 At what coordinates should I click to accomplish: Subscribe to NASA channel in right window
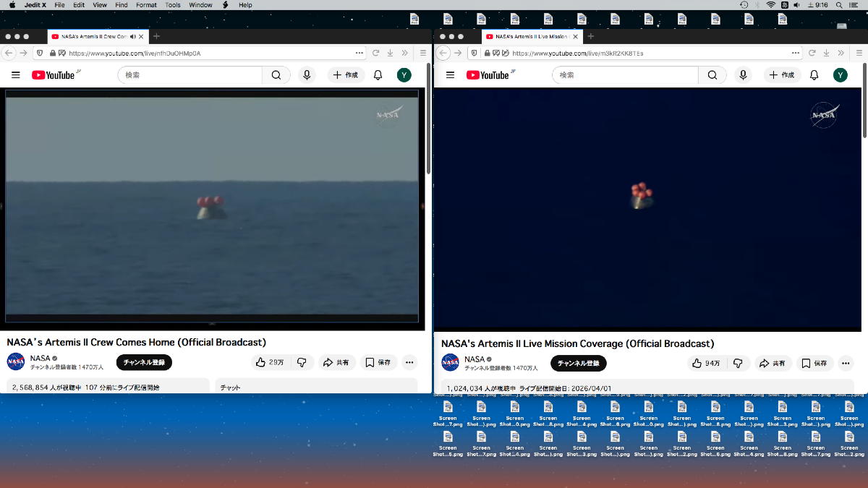coord(578,364)
